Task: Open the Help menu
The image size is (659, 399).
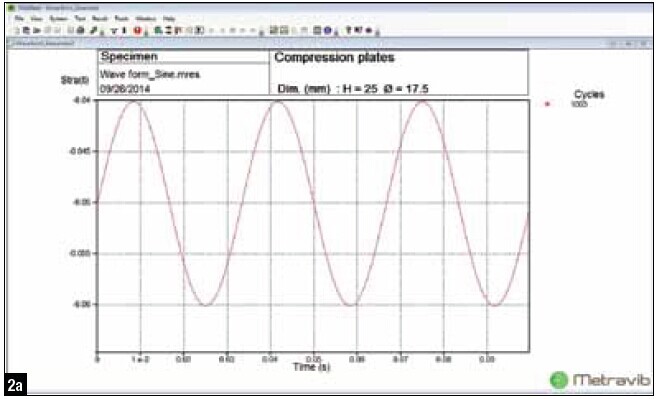Action: pos(169,19)
